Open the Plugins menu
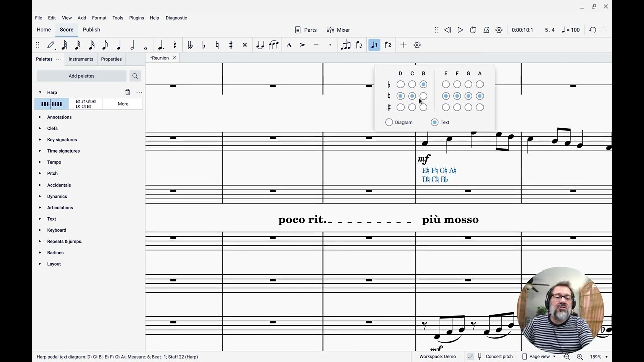 coord(136,18)
